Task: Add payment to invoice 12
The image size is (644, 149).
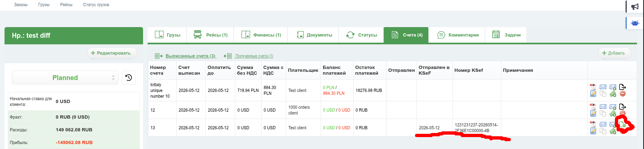Action: click(612, 113)
